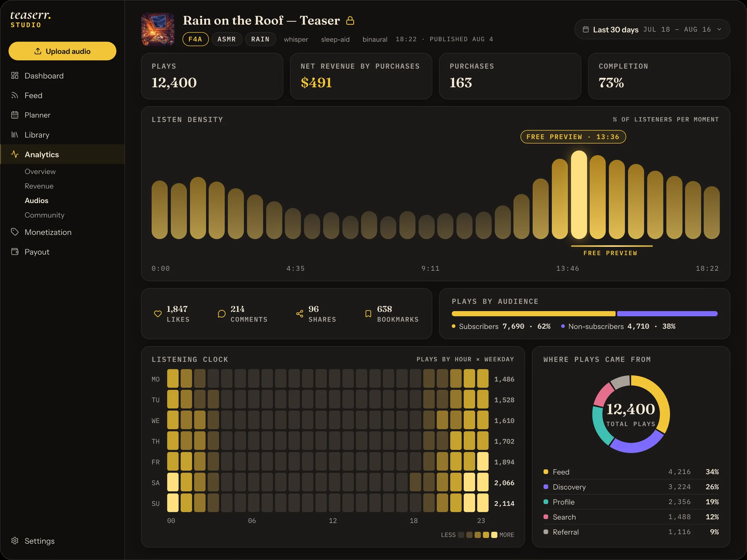Open the Last 30 days date dropdown
747x560 pixels.
pyautogui.click(x=652, y=29)
